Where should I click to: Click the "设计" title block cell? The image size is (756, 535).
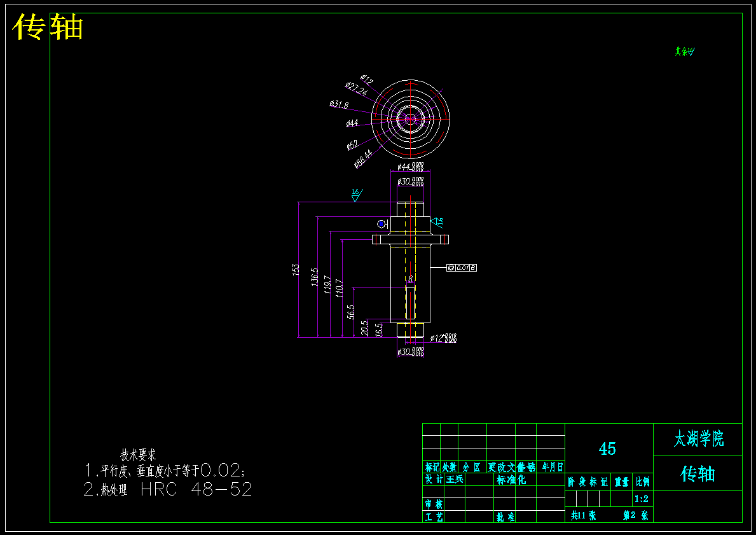pos(434,479)
